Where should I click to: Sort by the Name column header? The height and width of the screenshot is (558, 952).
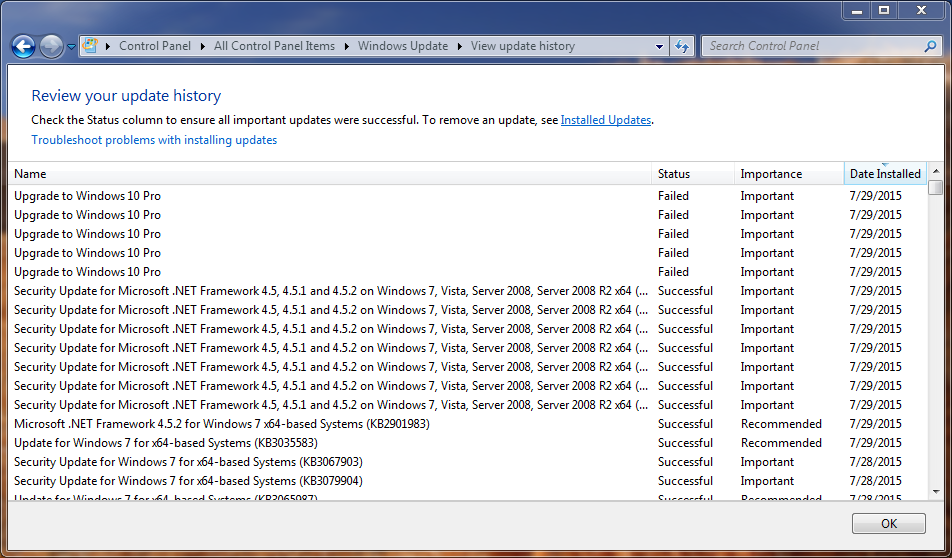point(330,174)
